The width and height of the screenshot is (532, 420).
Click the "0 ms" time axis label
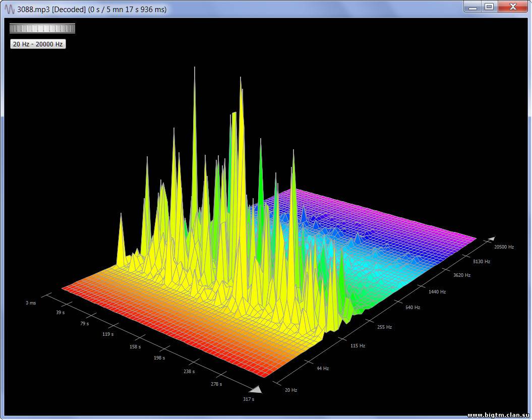click(31, 303)
